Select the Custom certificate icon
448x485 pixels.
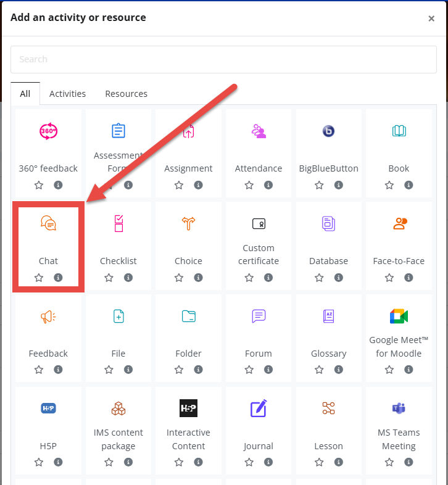259,223
